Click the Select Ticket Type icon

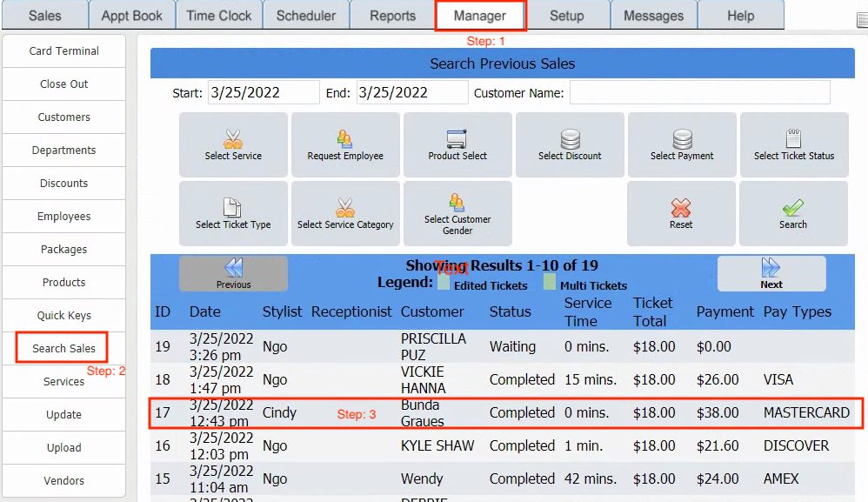pyautogui.click(x=233, y=208)
